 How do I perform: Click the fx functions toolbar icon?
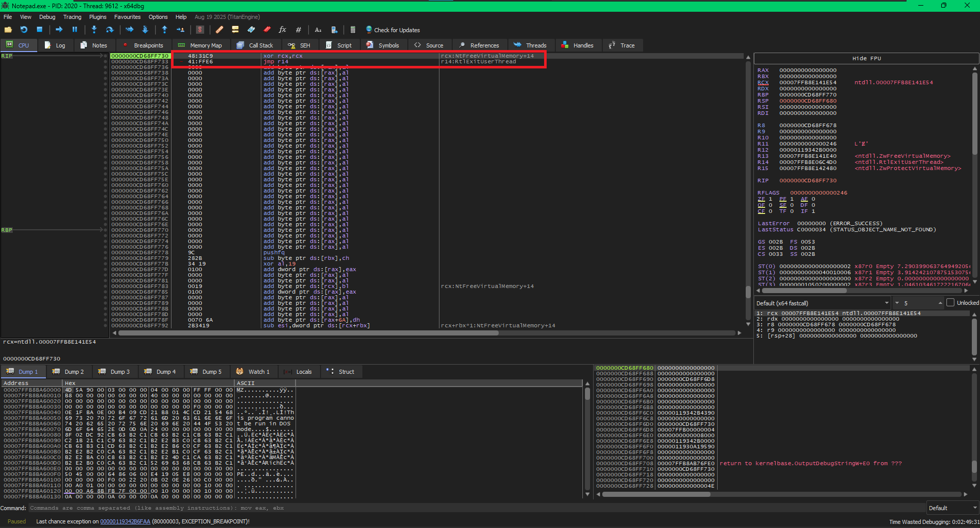[282, 30]
